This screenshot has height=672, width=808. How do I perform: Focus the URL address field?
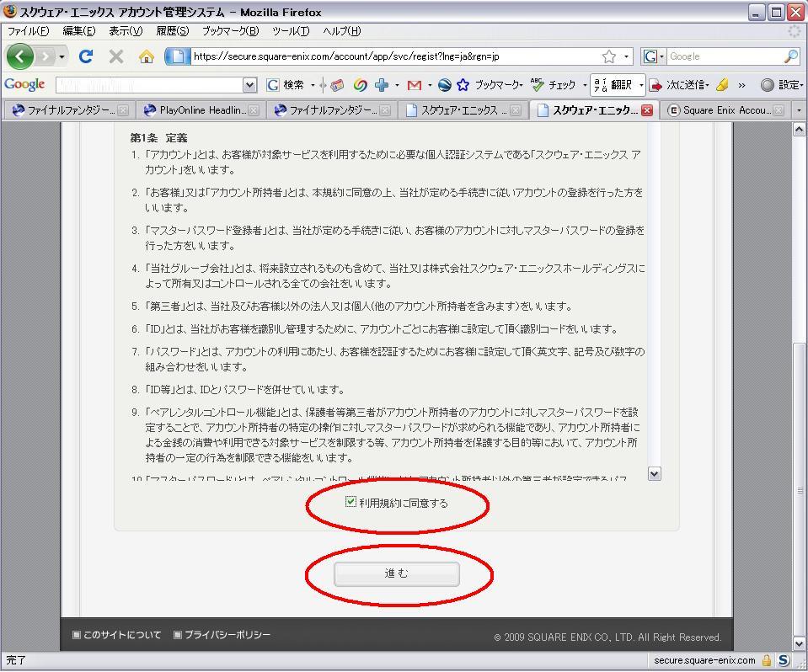[x=393, y=56]
